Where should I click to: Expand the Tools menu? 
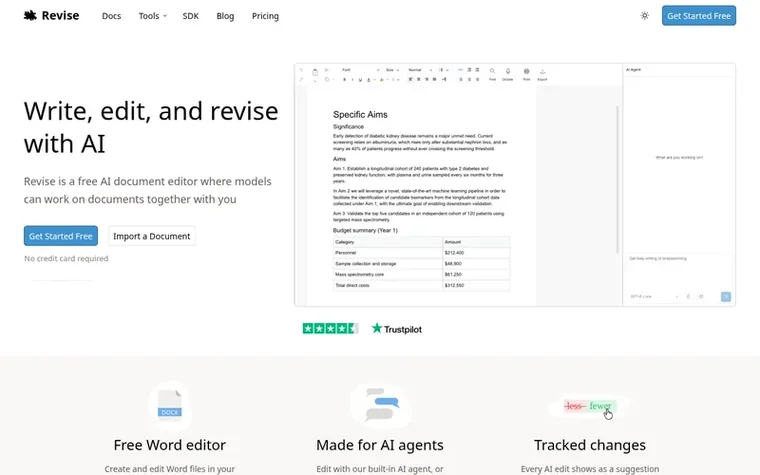153,16
